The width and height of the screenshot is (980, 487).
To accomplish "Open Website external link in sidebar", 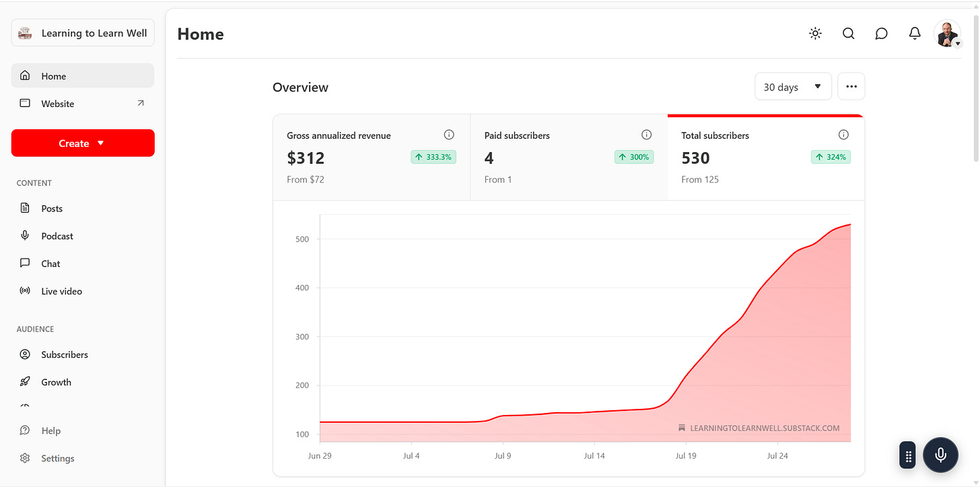I will coord(83,103).
